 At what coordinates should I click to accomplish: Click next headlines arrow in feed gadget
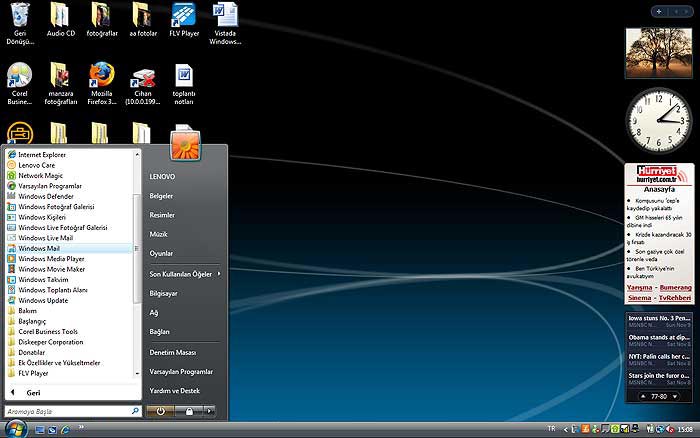(x=675, y=396)
